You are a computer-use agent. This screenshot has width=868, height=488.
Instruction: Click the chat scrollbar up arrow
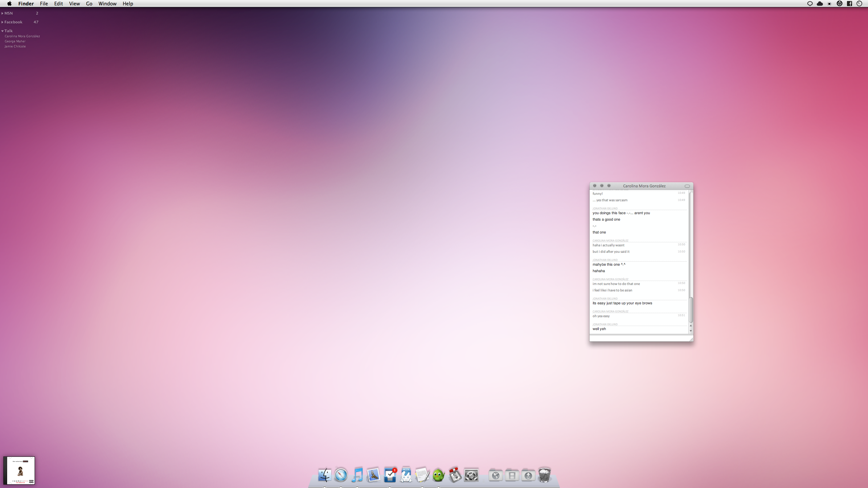point(691,326)
